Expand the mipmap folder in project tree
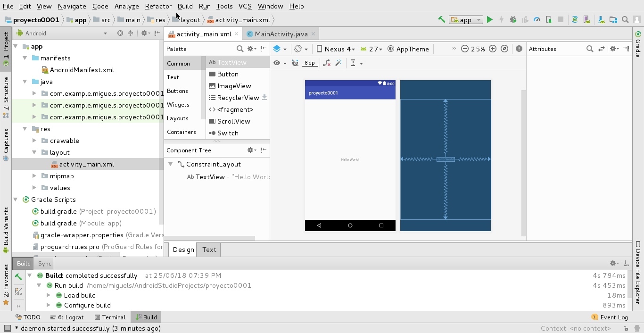Screen dimensions: 644x333 click(x=34, y=176)
